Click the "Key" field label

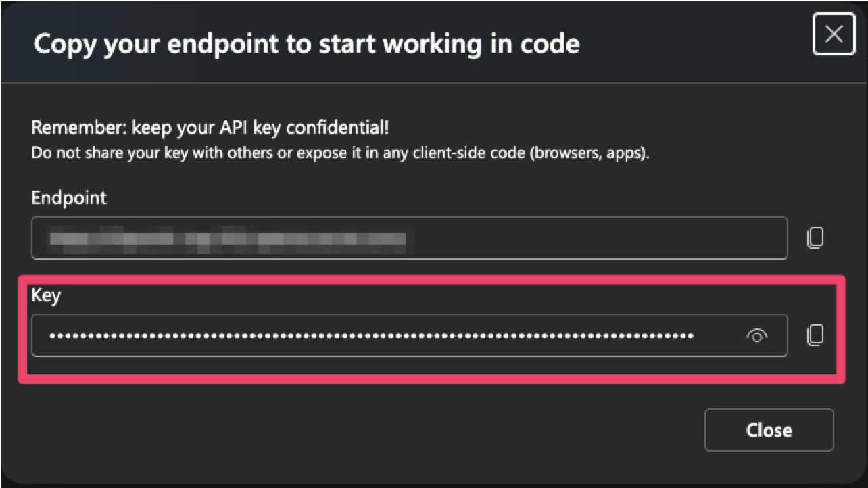point(46,295)
